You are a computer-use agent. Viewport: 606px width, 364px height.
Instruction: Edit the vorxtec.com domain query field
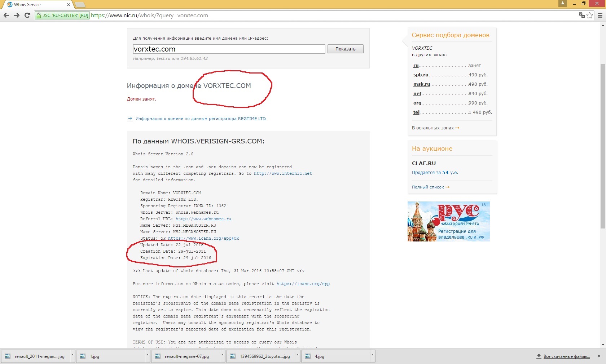tap(229, 49)
